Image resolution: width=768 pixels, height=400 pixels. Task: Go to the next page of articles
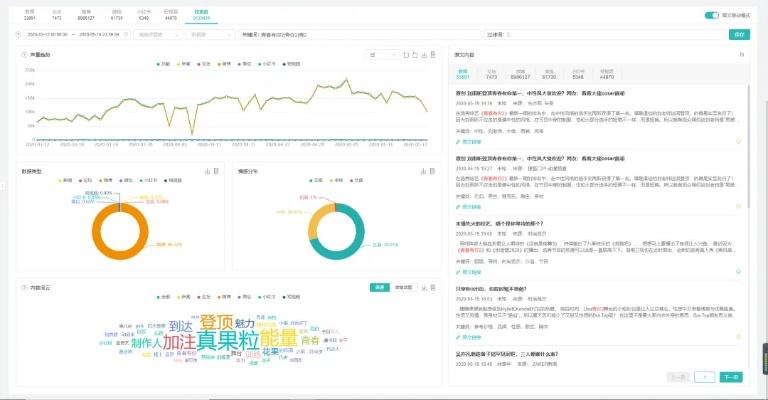click(x=731, y=377)
